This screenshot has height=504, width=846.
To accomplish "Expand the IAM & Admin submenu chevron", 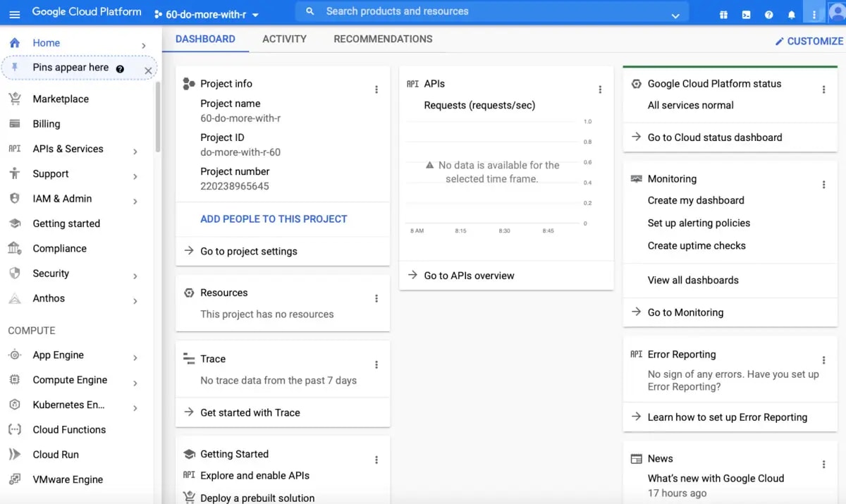I will coord(135,202).
